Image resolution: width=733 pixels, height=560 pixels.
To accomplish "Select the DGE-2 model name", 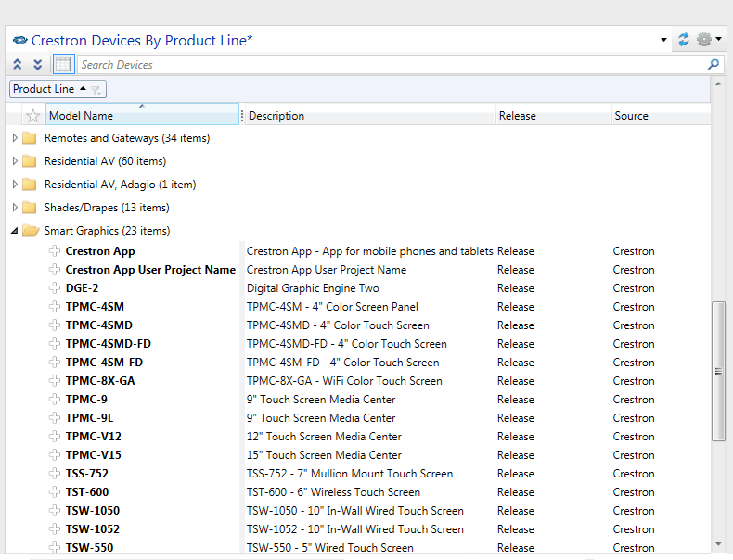I will click(x=82, y=288).
